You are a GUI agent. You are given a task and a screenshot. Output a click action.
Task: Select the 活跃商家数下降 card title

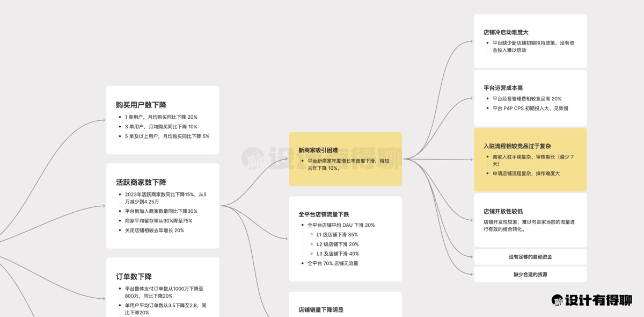pos(141,182)
